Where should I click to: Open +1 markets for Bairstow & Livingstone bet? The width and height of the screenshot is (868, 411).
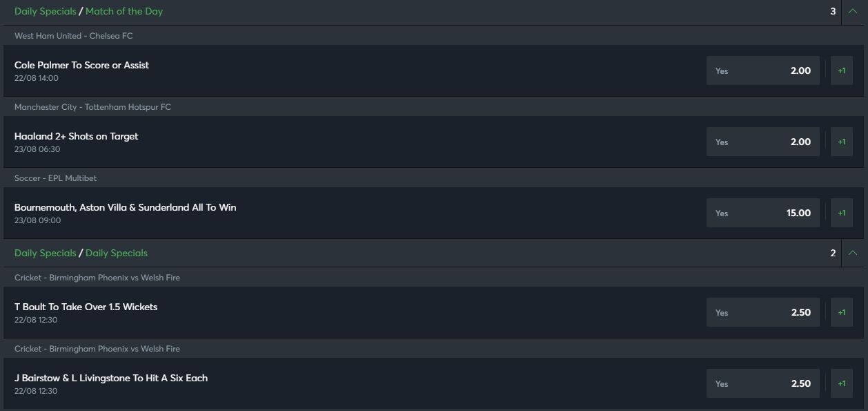tap(842, 383)
